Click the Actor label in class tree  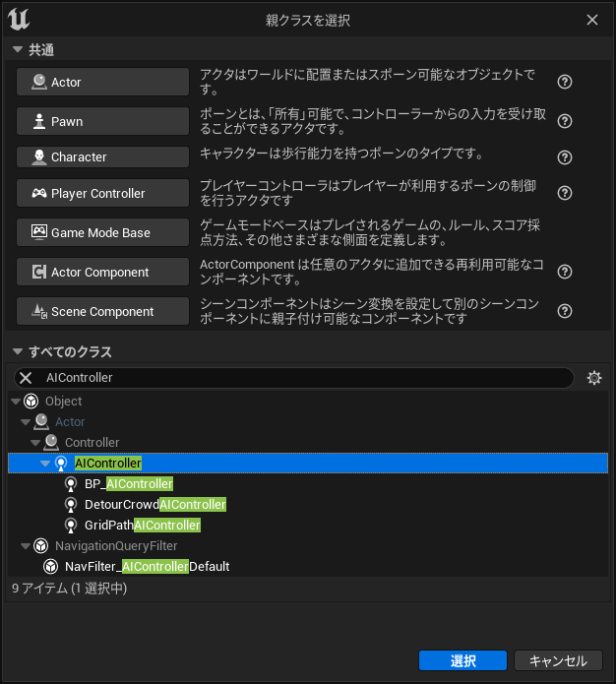(x=70, y=422)
